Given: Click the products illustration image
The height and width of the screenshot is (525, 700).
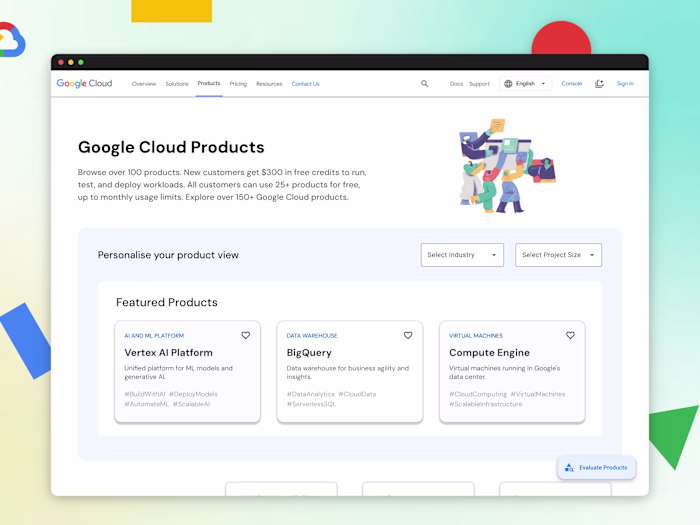Looking at the screenshot, I should point(508,166).
